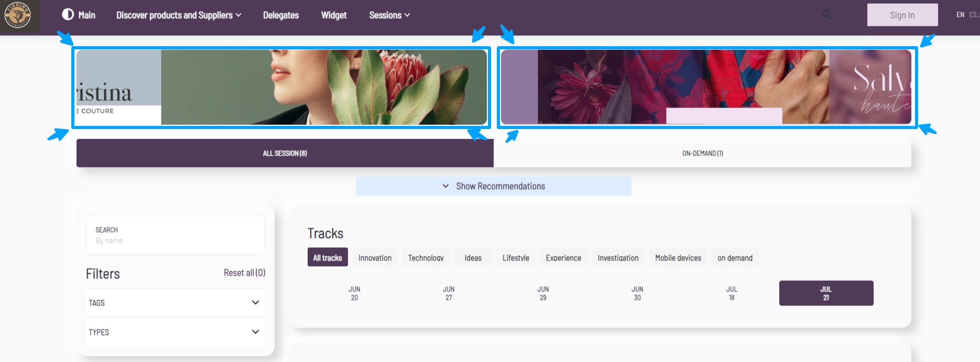The width and height of the screenshot is (980, 362).
Task: Switch to the On-Demand (1) tab
Action: tap(702, 153)
